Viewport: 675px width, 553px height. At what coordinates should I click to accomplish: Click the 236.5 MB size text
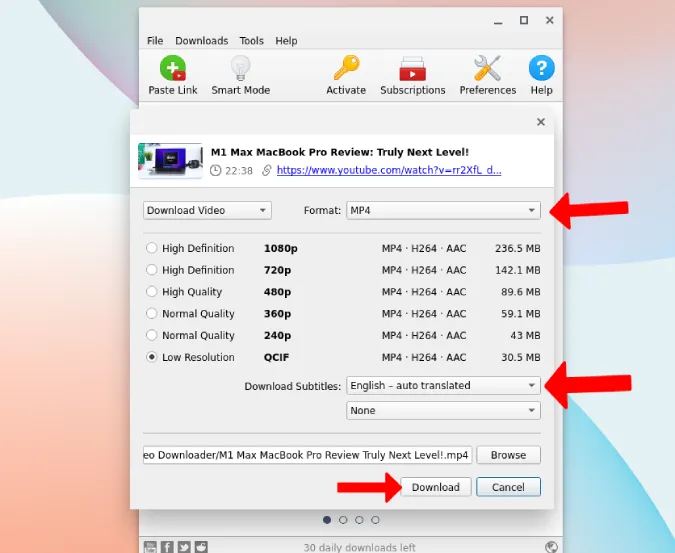(517, 248)
